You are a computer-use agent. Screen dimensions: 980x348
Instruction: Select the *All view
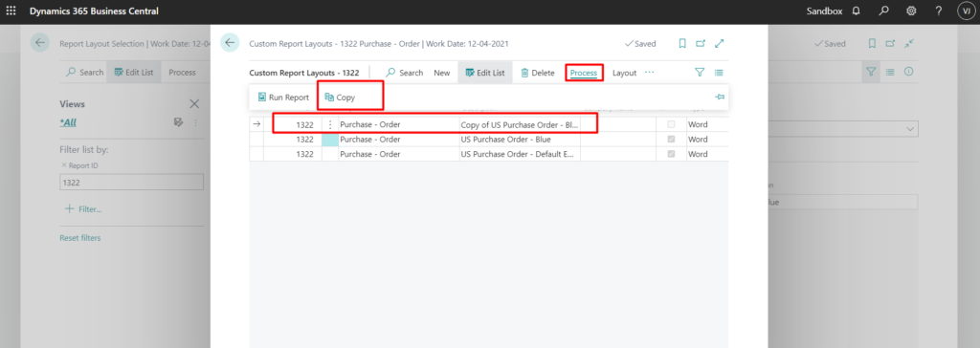(x=68, y=122)
